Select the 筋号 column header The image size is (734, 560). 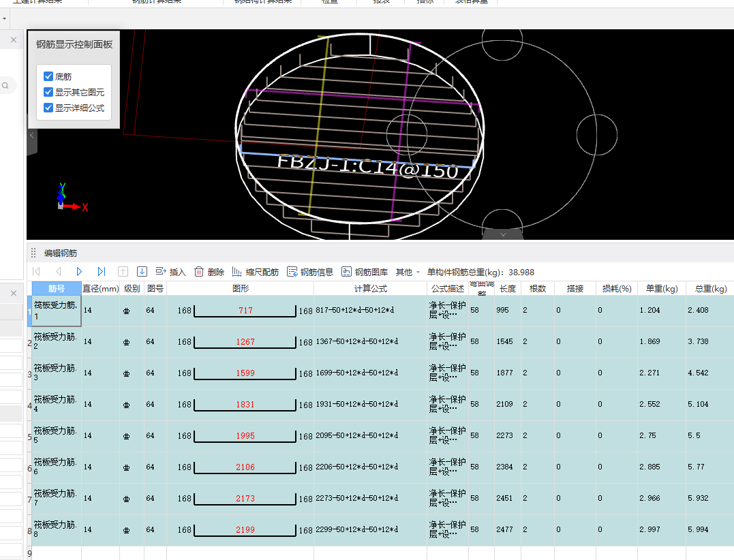tap(57, 288)
